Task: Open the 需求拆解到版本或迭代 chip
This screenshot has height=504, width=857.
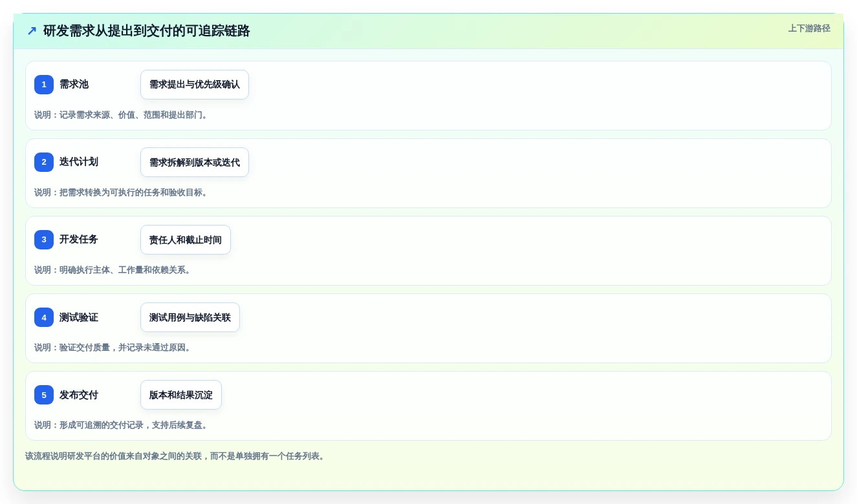Action: coord(195,162)
